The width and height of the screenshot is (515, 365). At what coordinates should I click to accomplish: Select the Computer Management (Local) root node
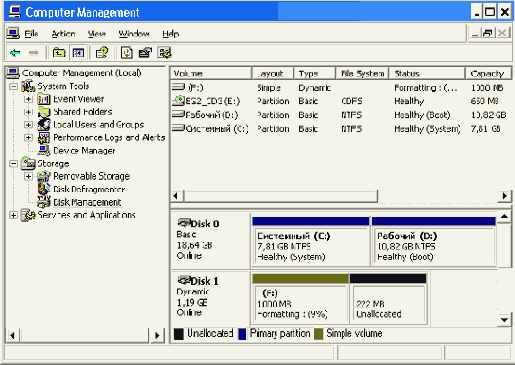pyautogui.click(x=81, y=73)
